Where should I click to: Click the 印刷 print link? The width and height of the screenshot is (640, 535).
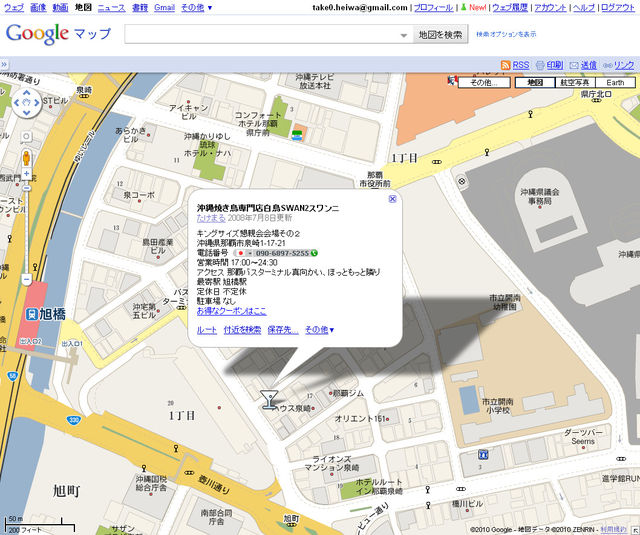pyautogui.click(x=555, y=65)
